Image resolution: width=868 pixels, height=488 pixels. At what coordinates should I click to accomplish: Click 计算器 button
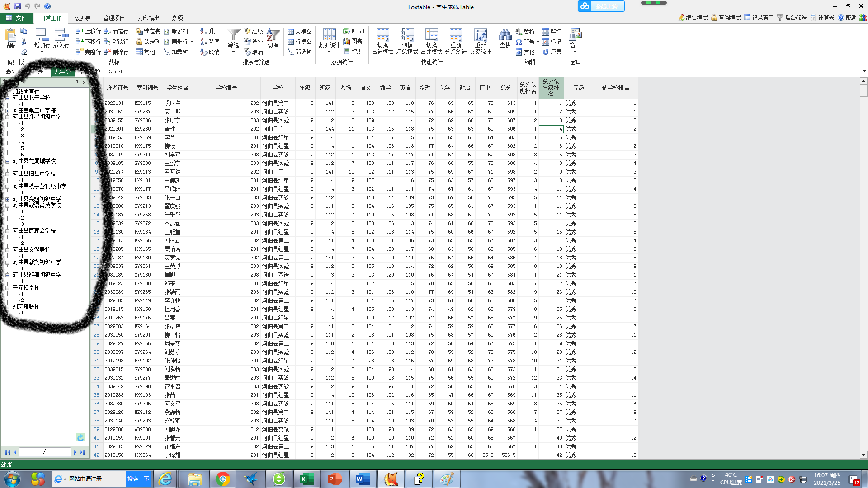pyautogui.click(x=822, y=18)
